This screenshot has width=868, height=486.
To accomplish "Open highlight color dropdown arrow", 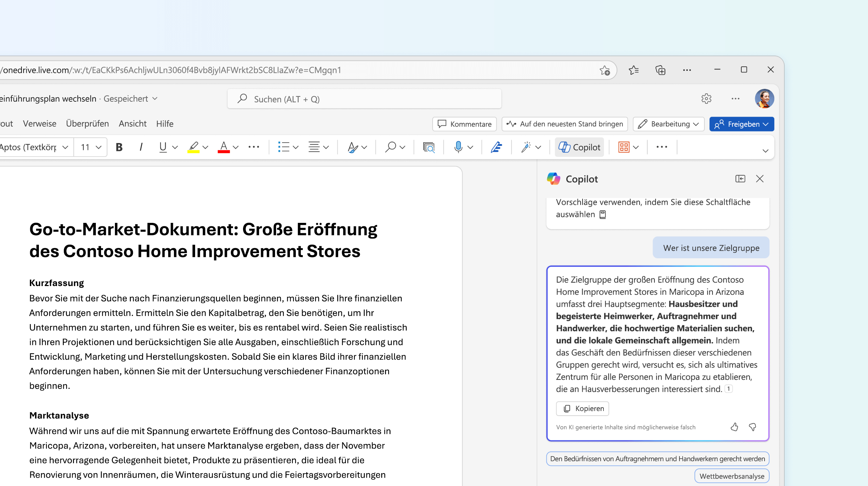I will click(x=205, y=148).
